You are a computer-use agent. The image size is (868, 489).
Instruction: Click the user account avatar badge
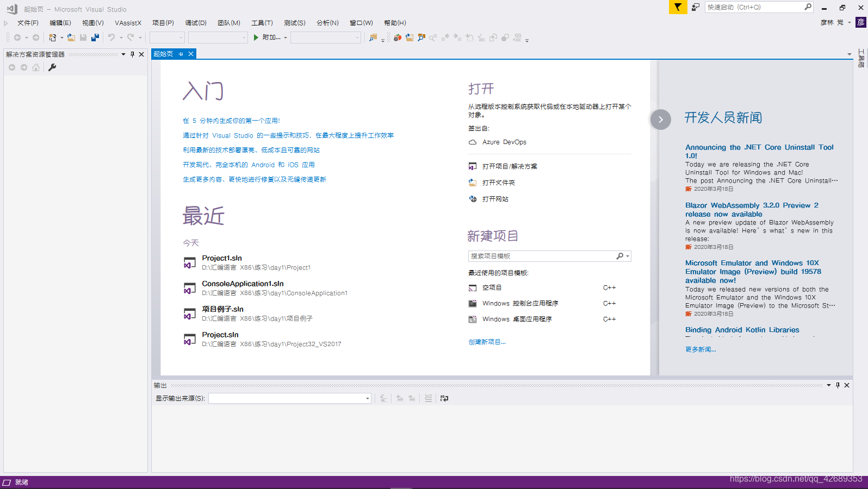point(861,22)
